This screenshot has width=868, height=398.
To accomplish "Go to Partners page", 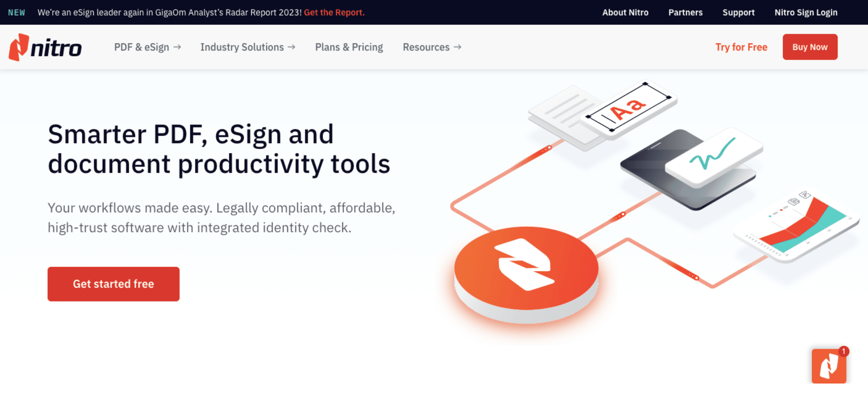I will coord(685,13).
